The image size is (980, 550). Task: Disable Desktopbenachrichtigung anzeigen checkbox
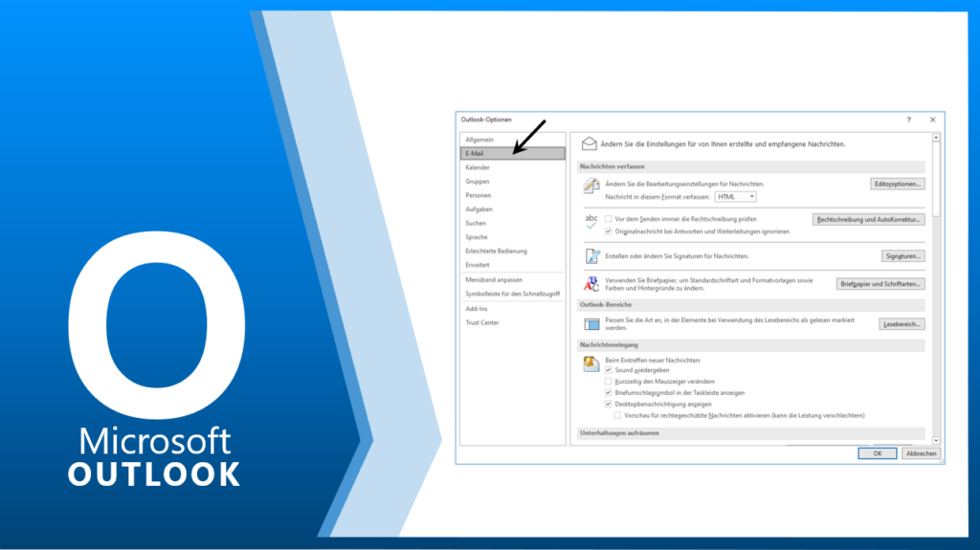pyautogui.click(x=608, y=404)
